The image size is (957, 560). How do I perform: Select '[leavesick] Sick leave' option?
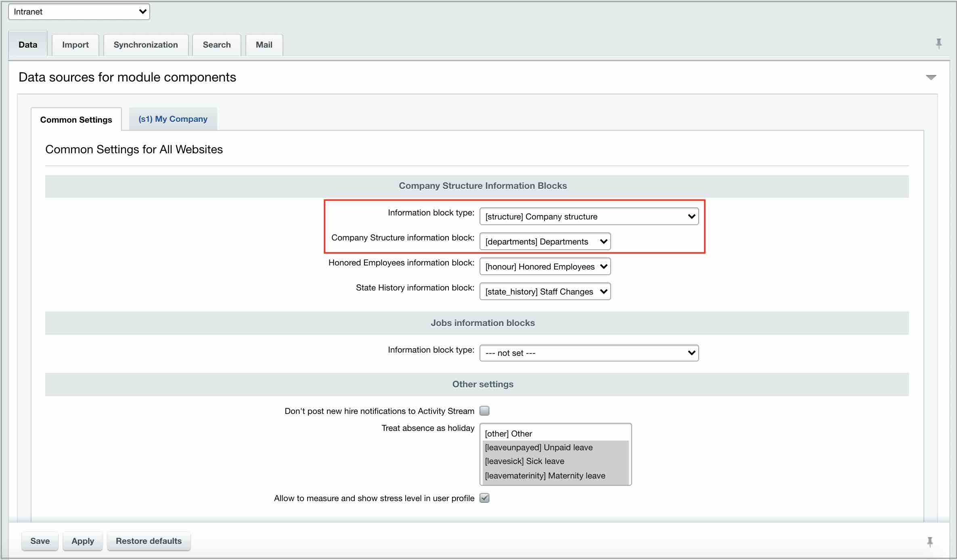pyautogui.click(x=555, y=461)
